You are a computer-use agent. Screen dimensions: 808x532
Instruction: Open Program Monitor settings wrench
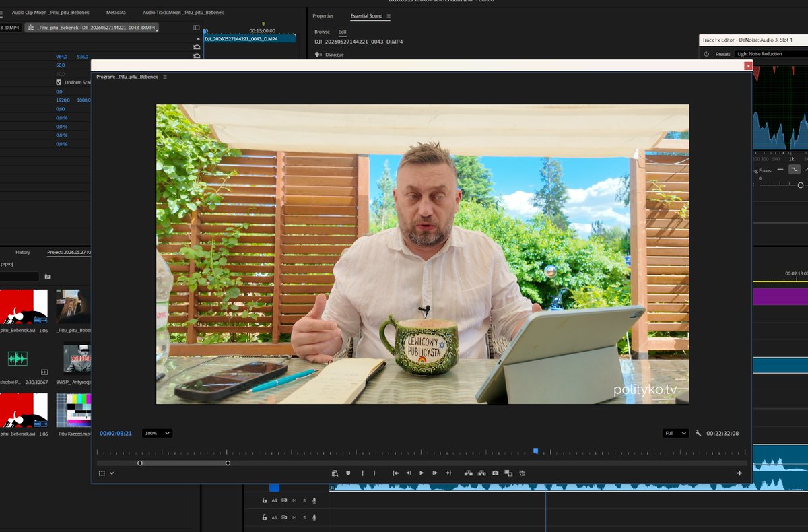tap(698, 434)
